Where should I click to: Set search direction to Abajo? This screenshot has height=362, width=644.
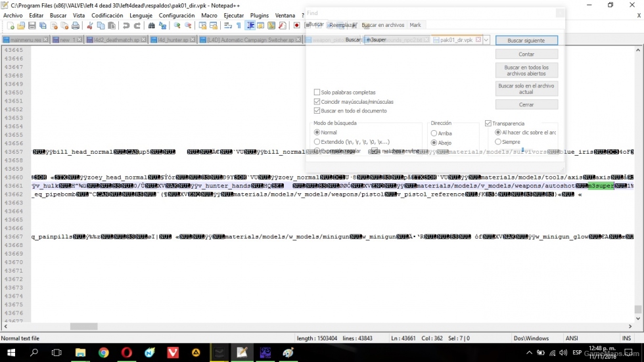click(434, 143)
